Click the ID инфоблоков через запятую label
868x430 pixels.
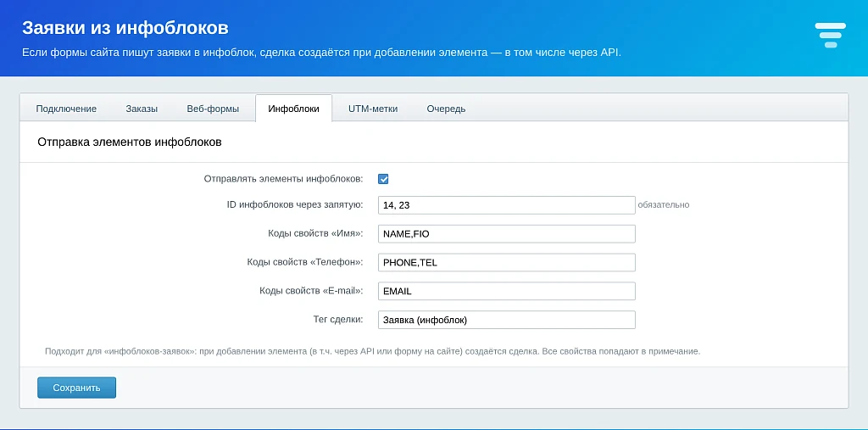click(x=295, y=204)
